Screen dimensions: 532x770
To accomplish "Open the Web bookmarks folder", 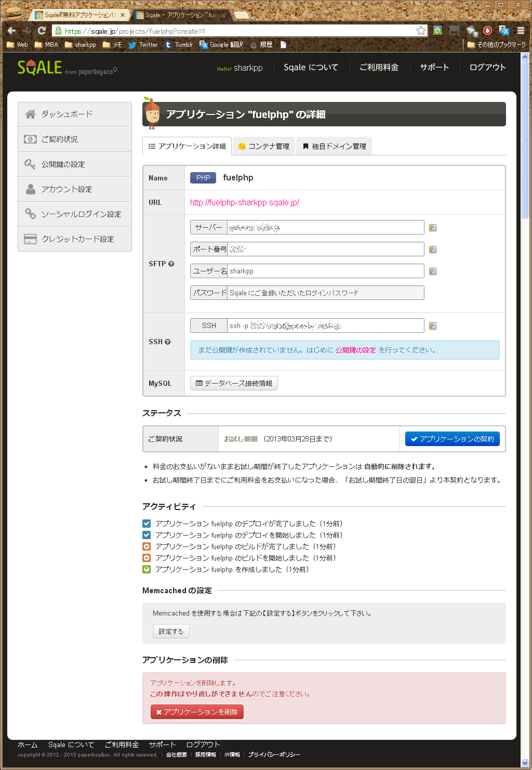I will pyautogui.click(x=17, y=45).
